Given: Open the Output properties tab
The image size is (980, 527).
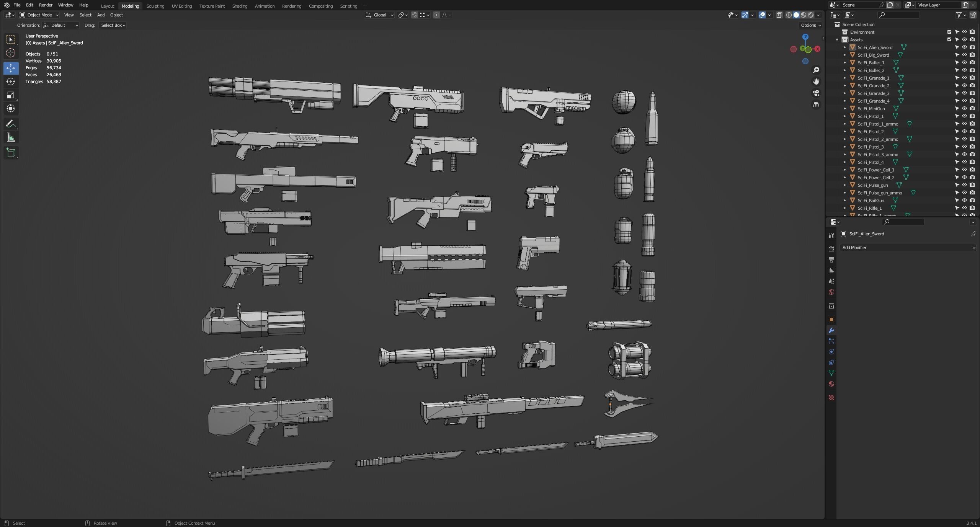Looking at the screenshot, I should 831,260.
